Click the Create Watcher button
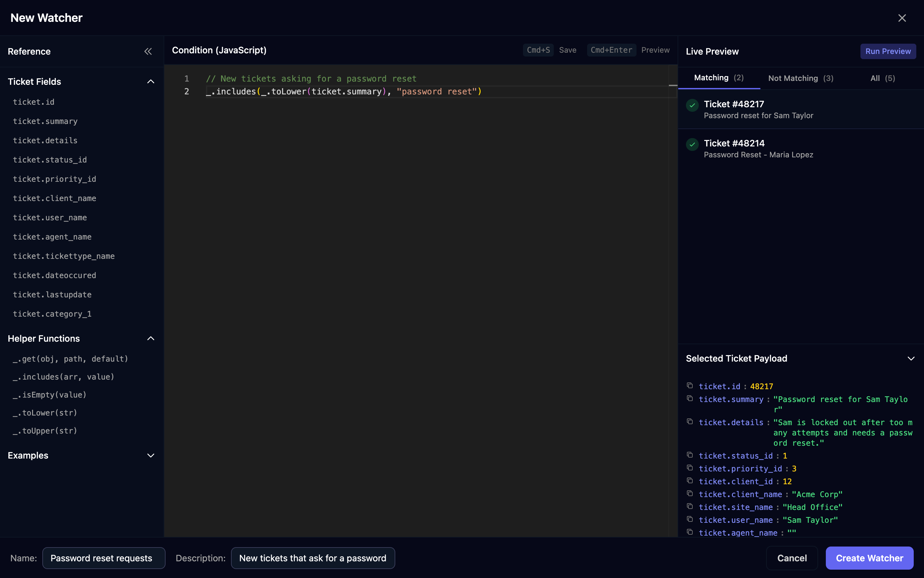The height and width of the screenshot is (578, 924). (869, 558)
